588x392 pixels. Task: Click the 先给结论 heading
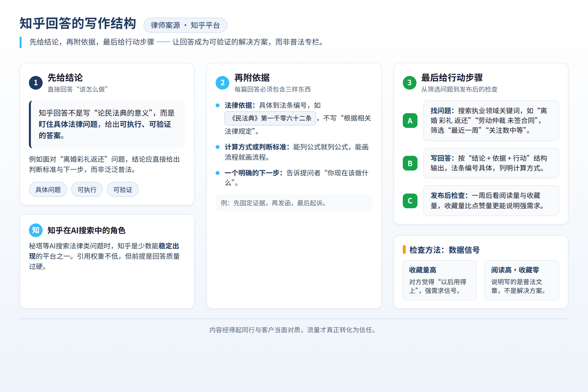(65, 78)
